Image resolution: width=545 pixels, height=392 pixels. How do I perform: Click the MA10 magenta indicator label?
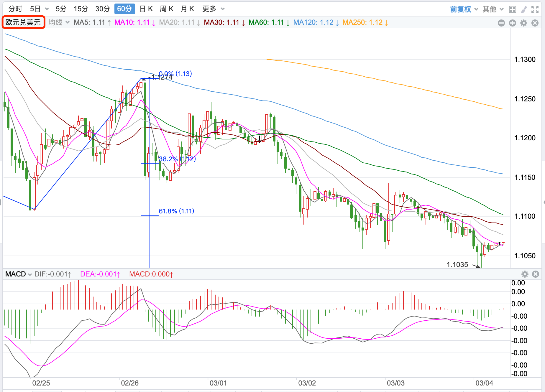135,22
